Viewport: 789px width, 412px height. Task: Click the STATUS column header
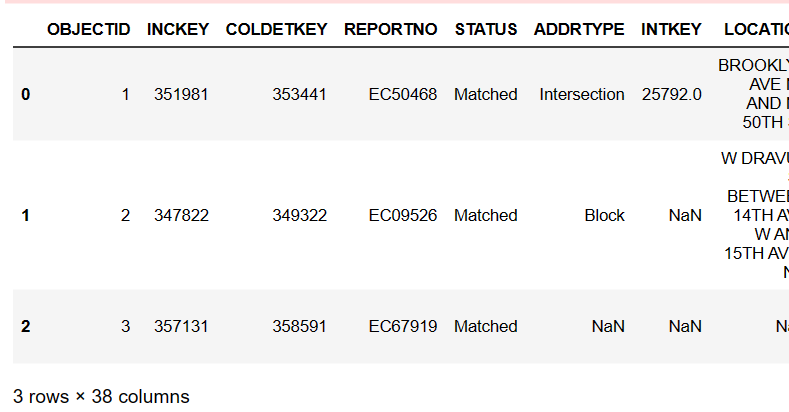pos(486,29)
